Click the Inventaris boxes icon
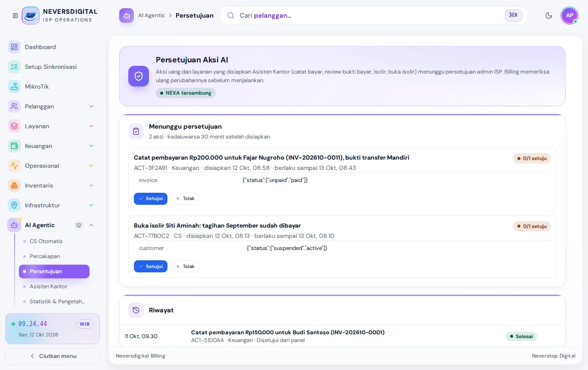The height and width of the screenshot is (370, 588). pyautogui.click(x=14, y=185)
